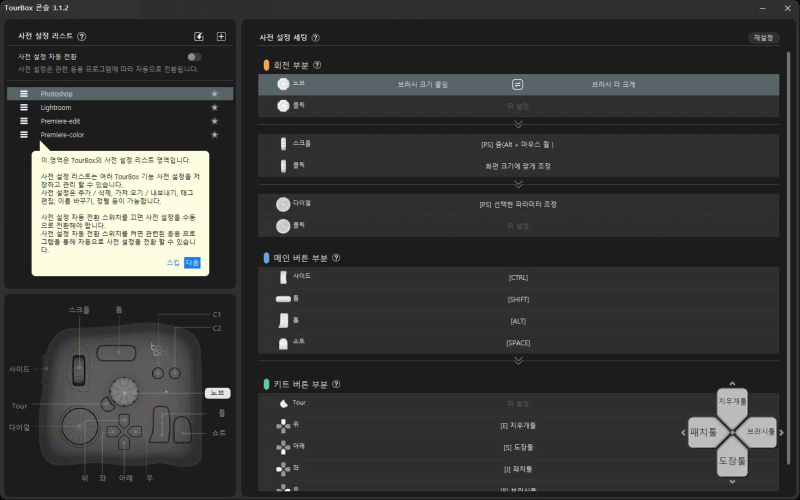Click the [SHIFT] assignment row
This screenshot has width=800, height=500.
518,299
